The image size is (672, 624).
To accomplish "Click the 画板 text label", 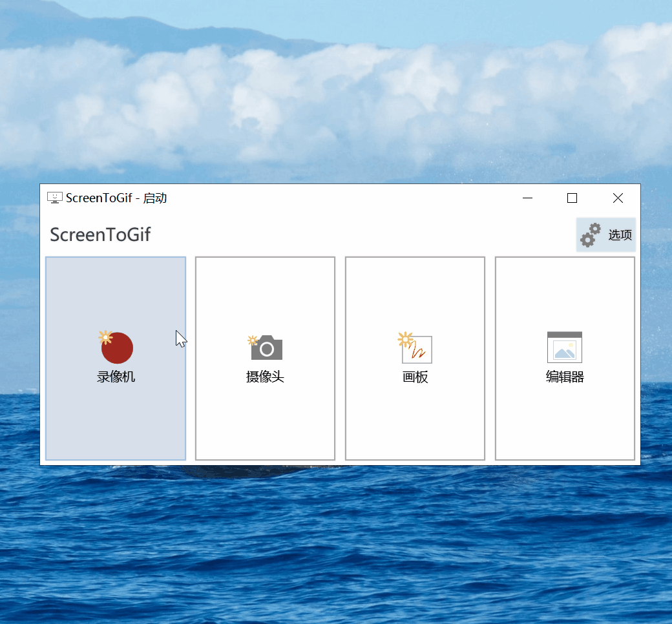I will pos(414,377).
